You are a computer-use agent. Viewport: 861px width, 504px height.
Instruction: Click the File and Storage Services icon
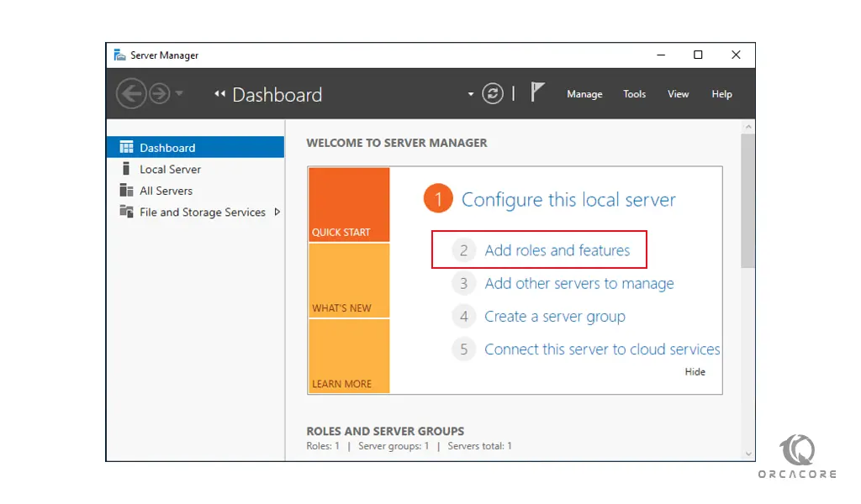click(126, 211)
